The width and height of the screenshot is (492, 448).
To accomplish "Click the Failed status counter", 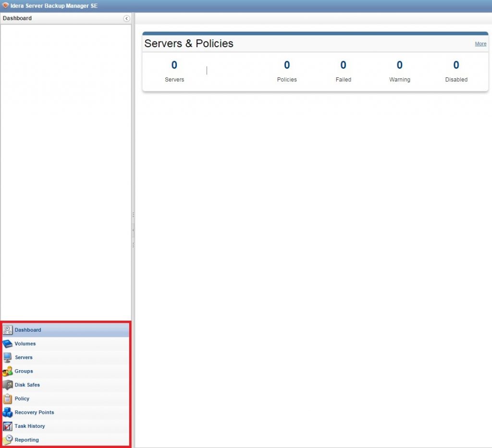I will pyautogui.click(x=343, y=65).
